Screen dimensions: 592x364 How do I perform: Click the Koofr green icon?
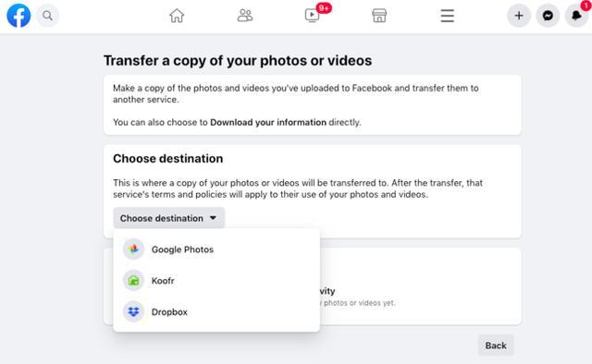(x=133, y=281)
